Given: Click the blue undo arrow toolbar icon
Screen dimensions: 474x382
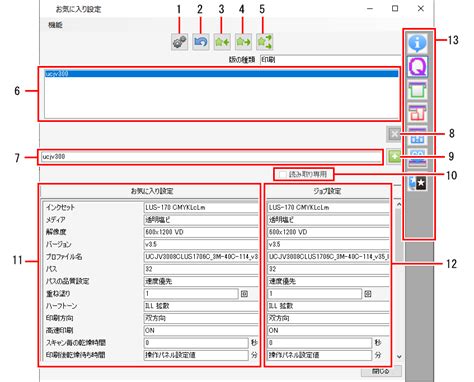Looking at the screenshot, I should (x=201, y=42).
